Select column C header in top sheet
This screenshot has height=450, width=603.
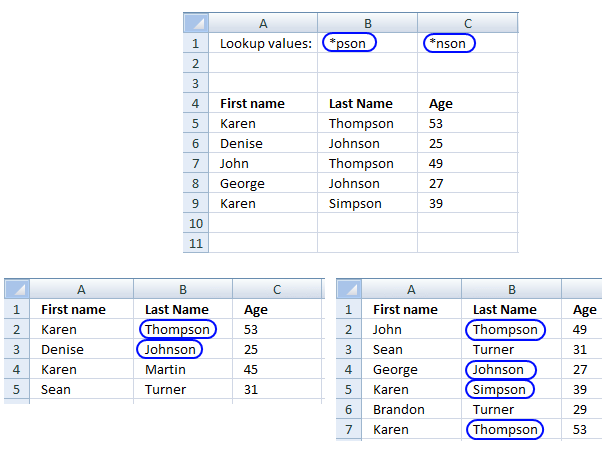468,23
